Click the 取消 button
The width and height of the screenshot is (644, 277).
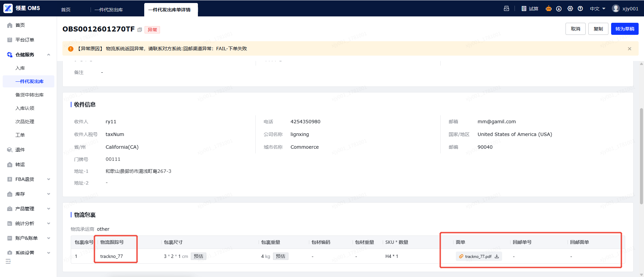click(576, 29)
